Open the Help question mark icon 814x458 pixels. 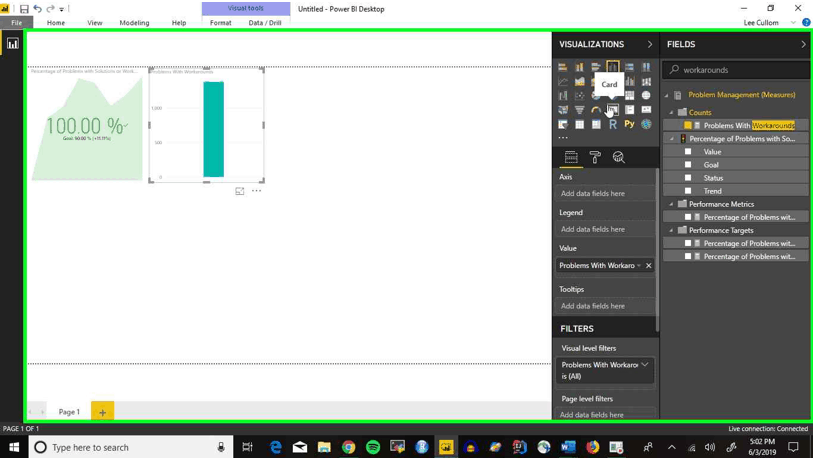[806, 22]
